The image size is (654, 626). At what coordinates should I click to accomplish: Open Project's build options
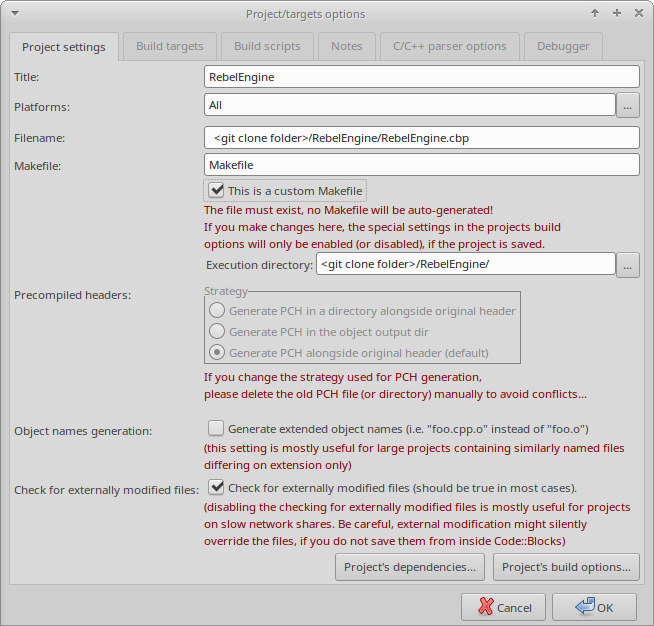(x=566, y=567)
